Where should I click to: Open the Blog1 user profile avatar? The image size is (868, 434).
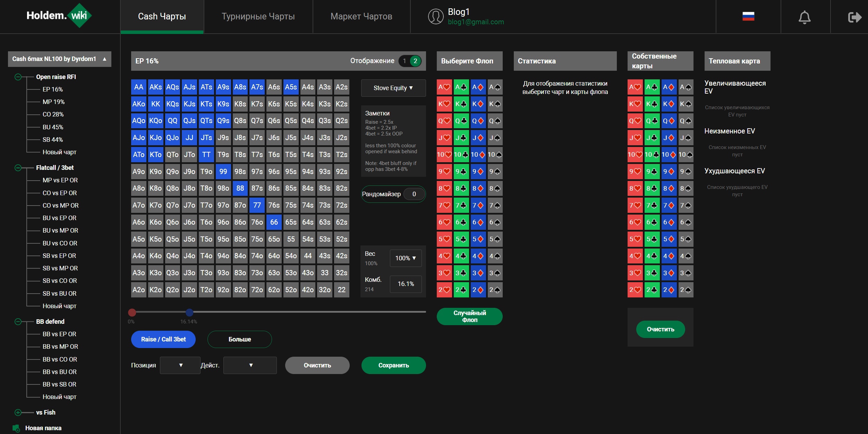(435, 16)
